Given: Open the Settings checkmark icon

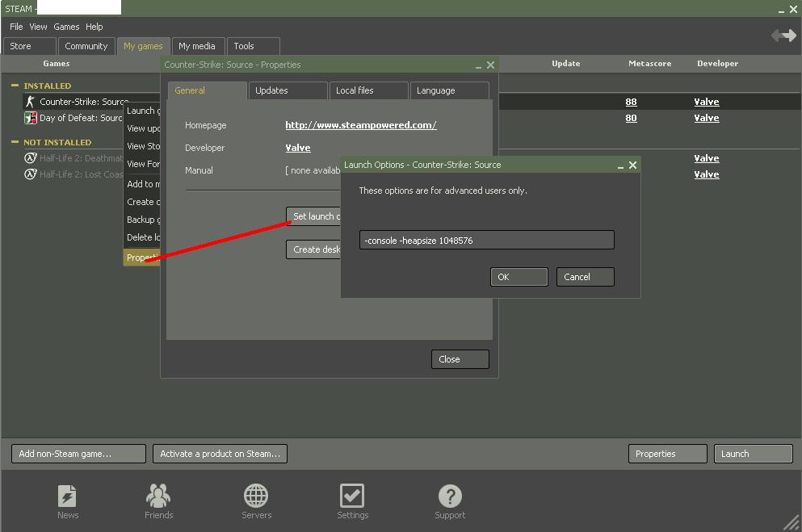Looking at the screenshot, I should click(352, 495).
